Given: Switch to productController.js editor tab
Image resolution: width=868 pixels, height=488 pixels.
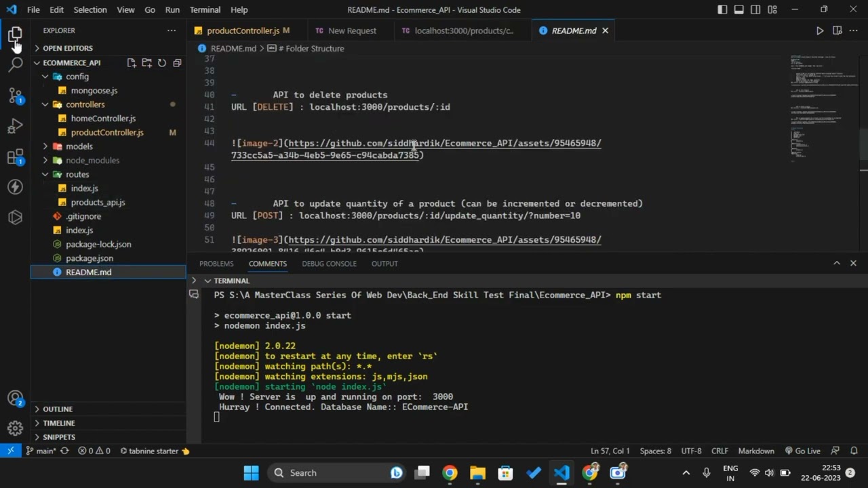Looking at the screenshot, I should (x=242, y=30).
